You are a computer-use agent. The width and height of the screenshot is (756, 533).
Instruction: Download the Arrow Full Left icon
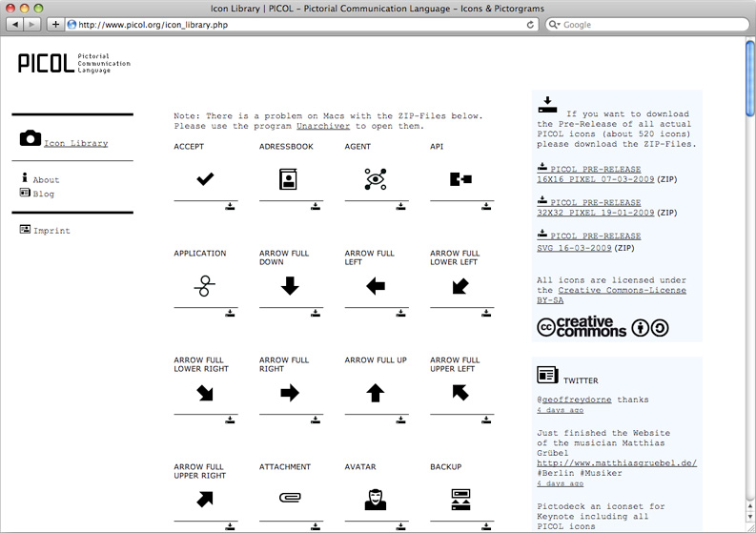[x=400, y=314]
